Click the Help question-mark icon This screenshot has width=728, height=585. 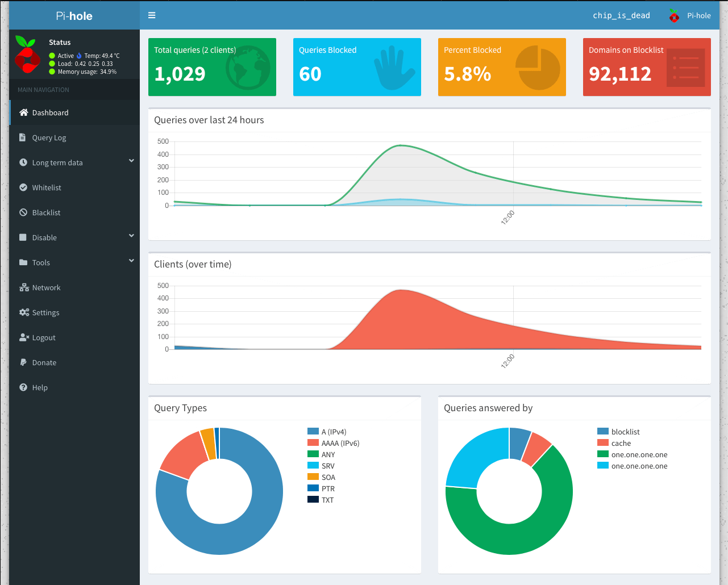pos(23,387)
